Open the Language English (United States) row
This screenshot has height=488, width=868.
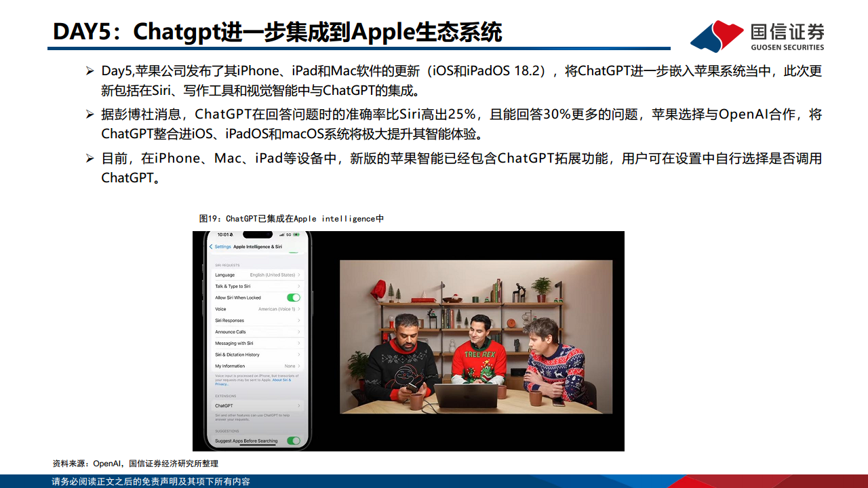pyautogui.click(x=257, y=274)
